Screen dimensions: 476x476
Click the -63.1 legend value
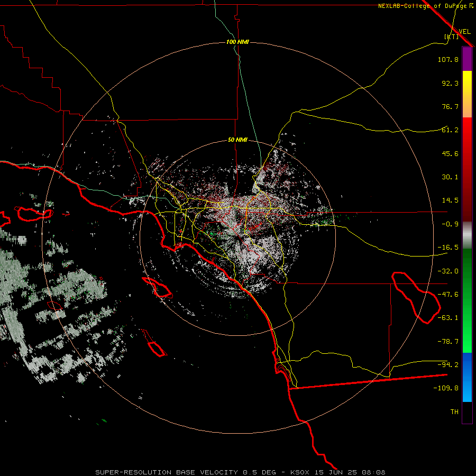[448, 318]
